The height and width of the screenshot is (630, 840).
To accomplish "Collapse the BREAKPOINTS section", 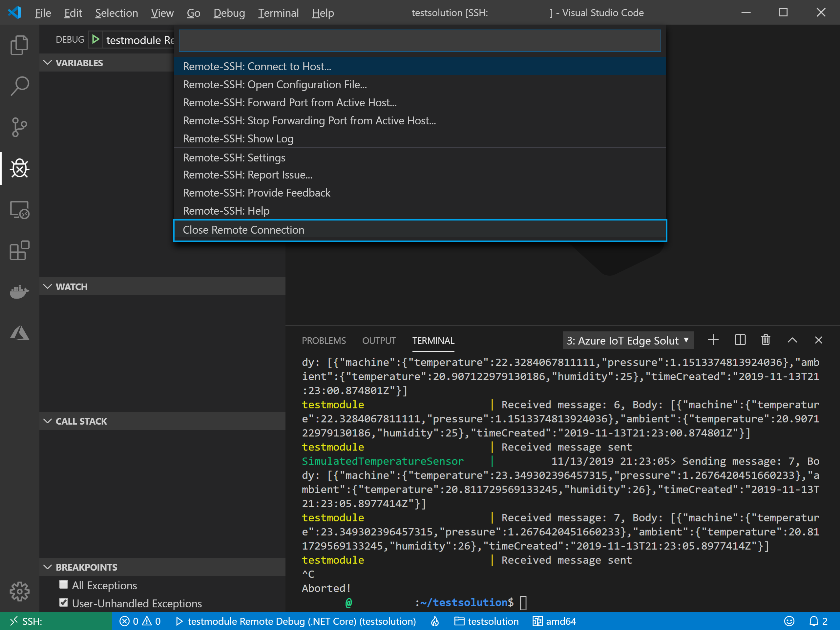I will pyautogui.click(x=48, y=567).
